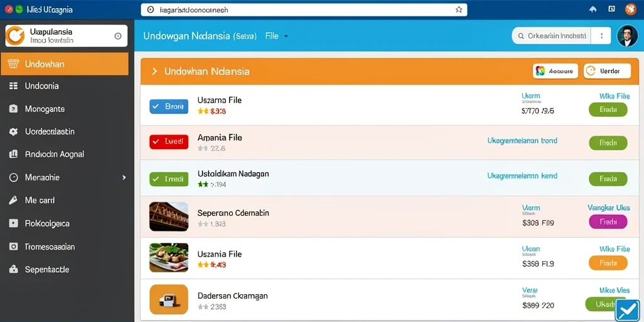
Task: Click the building thumbnail for Seperano Cdemabin
Action: coord(169,216)
